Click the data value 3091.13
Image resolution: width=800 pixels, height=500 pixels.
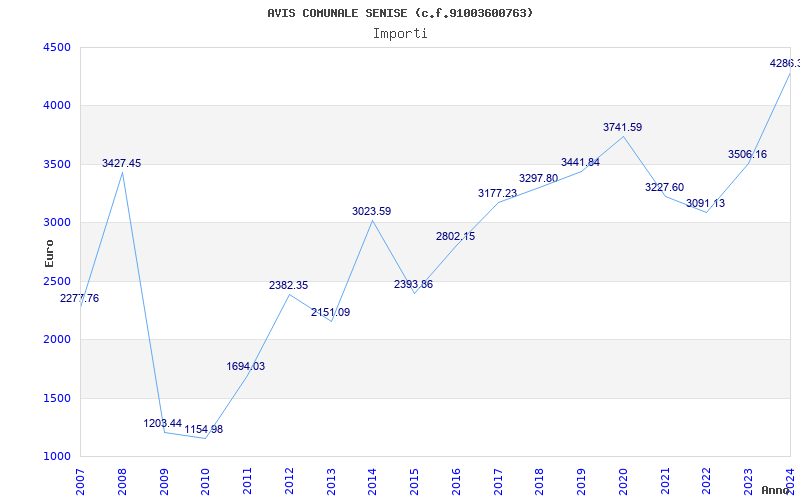click(x=705, y=204)
